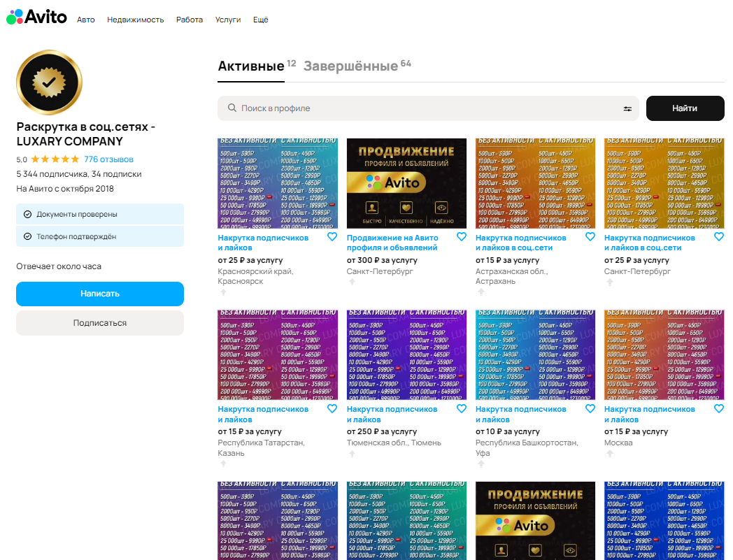Favorite the Продвижение на Авито listing

(x=462, y=236)
